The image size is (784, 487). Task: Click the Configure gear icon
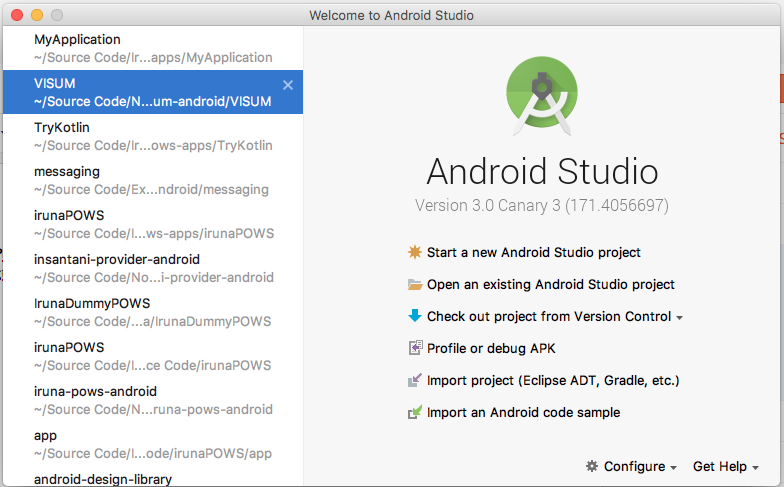[x=592, y=466]
